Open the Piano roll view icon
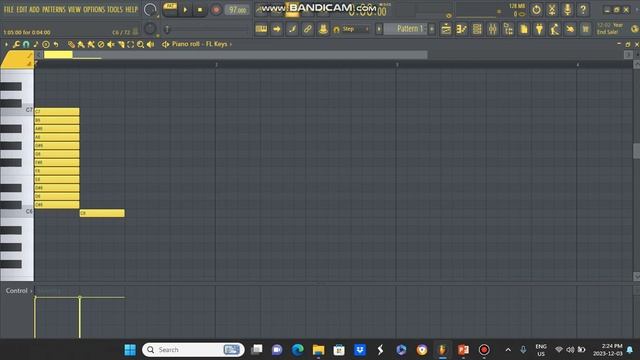The height and width of the screenshot is (360, 640). coord(462,29)
